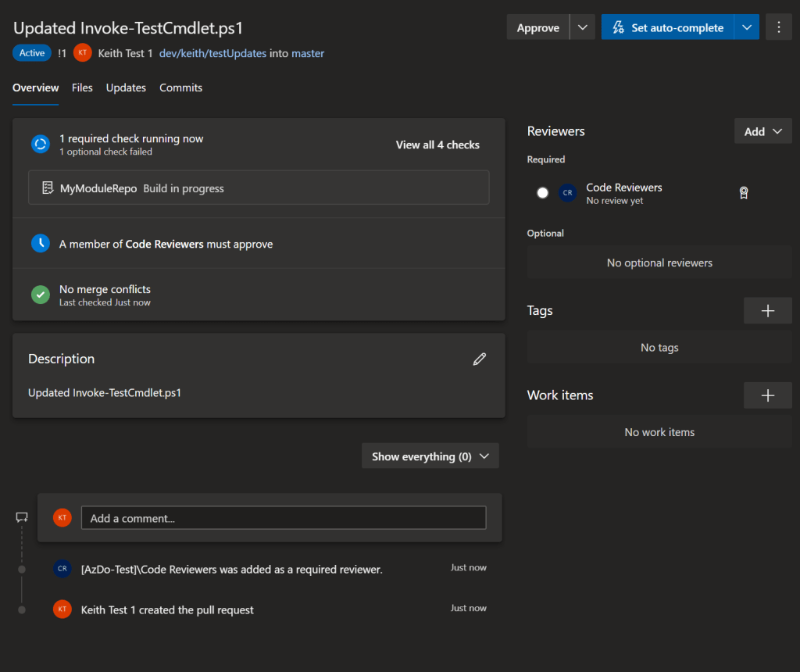Open the three-dot more options menu
Screen dimensions: 800x672
point(778,27)
